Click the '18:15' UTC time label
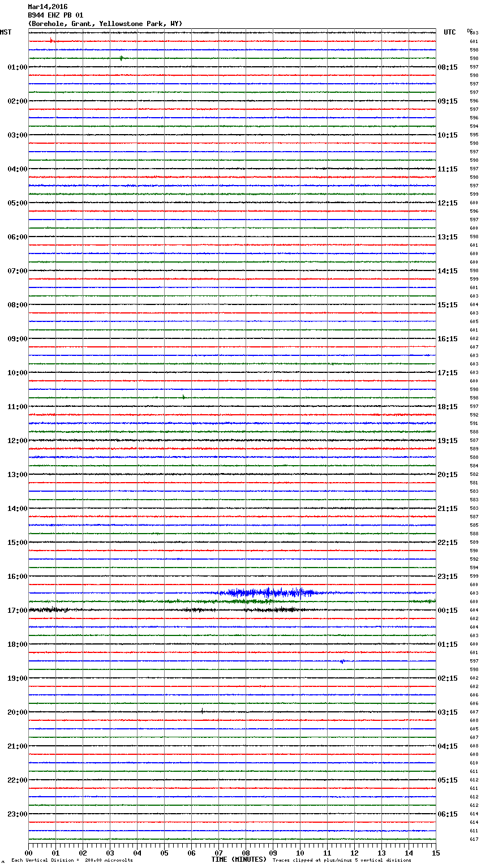Viewport: 481px width, 868px height. coord(448,407)
